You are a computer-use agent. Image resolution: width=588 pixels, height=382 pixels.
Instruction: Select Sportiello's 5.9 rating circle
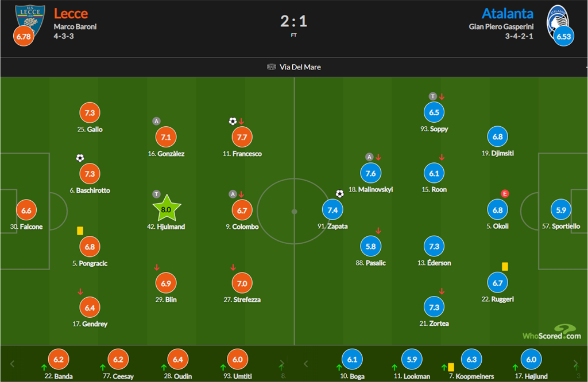pyautogui.click(x=561, y=211)
